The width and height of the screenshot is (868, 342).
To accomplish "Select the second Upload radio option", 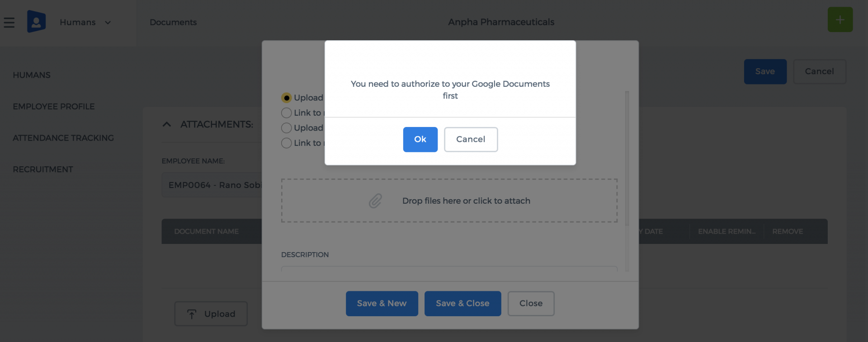I will tap(286, 128).
